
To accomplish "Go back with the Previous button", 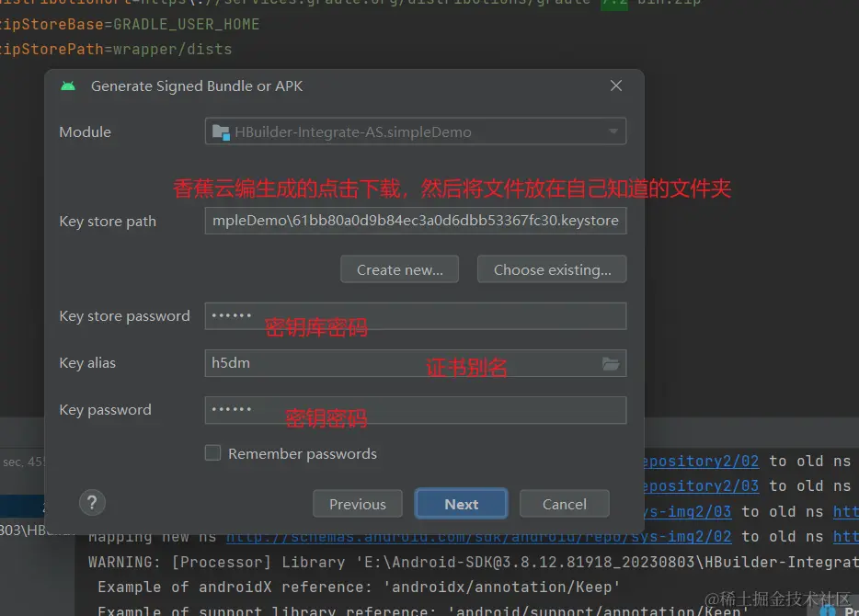I will click(x=357, y=504).
